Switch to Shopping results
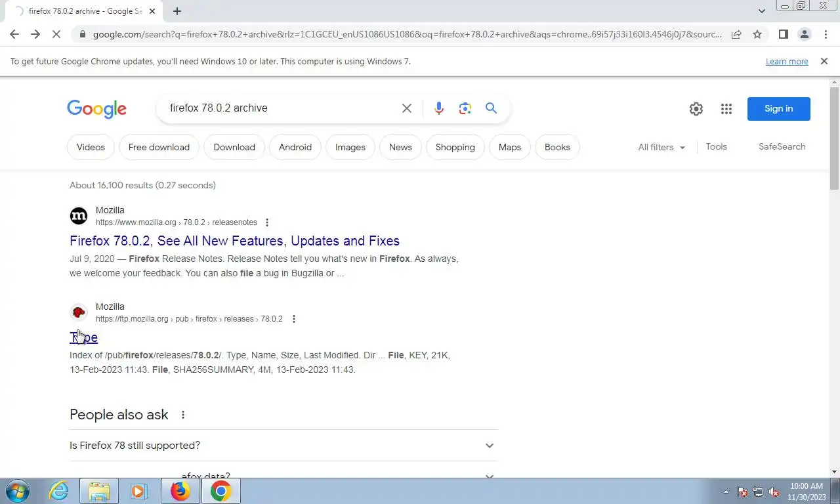Screen dimensions: 840x504 (x=455, y=147)
